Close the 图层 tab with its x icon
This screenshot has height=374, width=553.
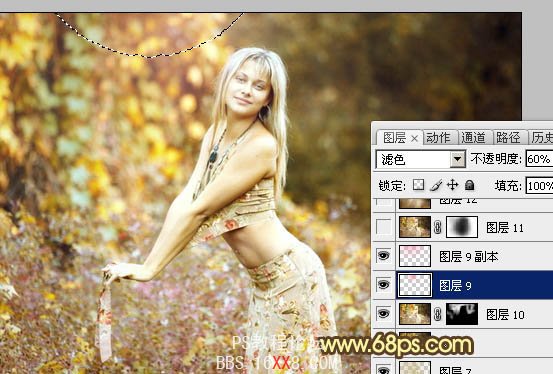click(x=414, y=139)
